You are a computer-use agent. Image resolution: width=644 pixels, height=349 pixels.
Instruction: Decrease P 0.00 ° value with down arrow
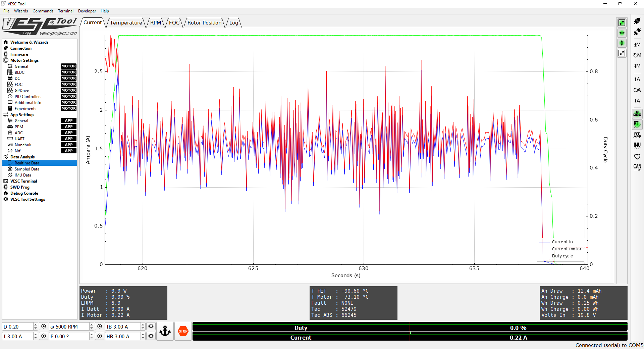point(92,338)
